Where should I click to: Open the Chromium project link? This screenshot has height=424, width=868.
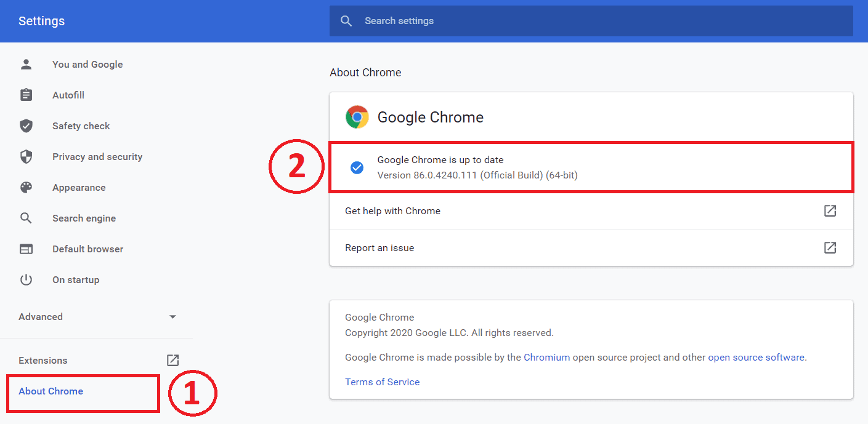click(546, 357)
